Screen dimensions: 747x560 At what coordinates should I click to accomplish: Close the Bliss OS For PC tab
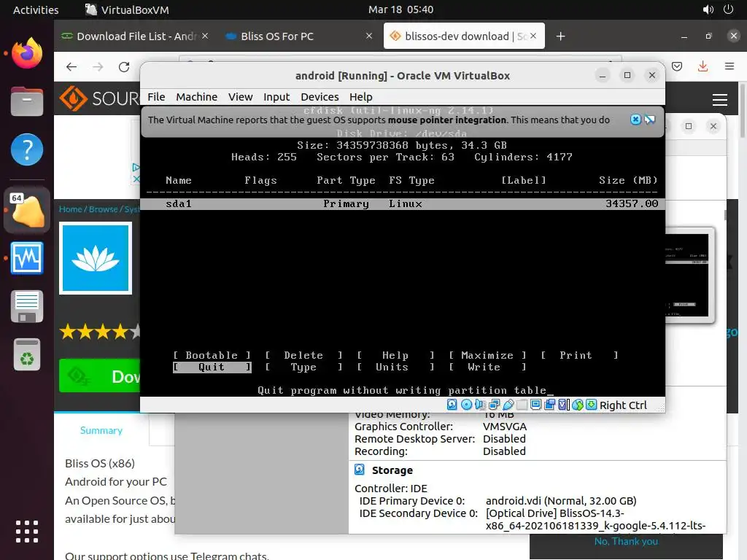point(368,36)
